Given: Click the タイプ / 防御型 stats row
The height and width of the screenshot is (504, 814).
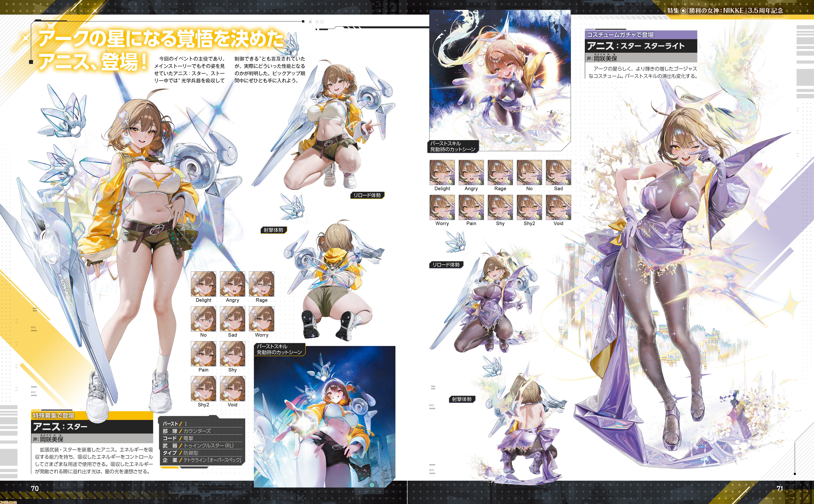Looking at the screenshot, I should click(202, 453).
